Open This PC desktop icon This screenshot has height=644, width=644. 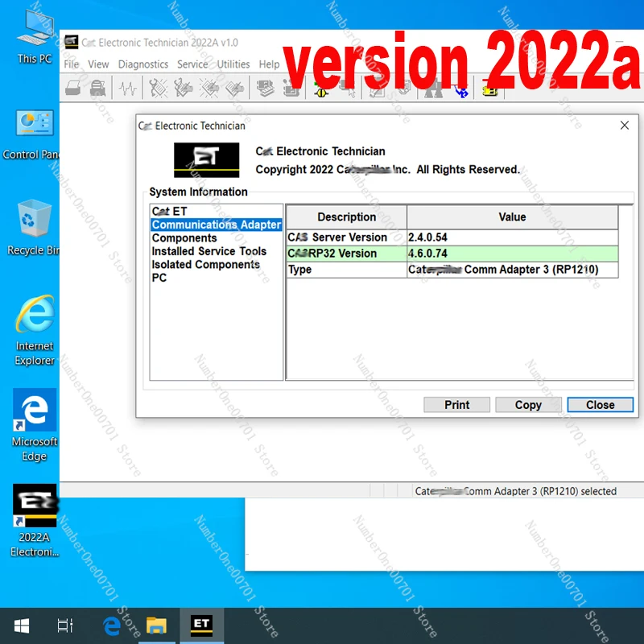pos(35,36)
